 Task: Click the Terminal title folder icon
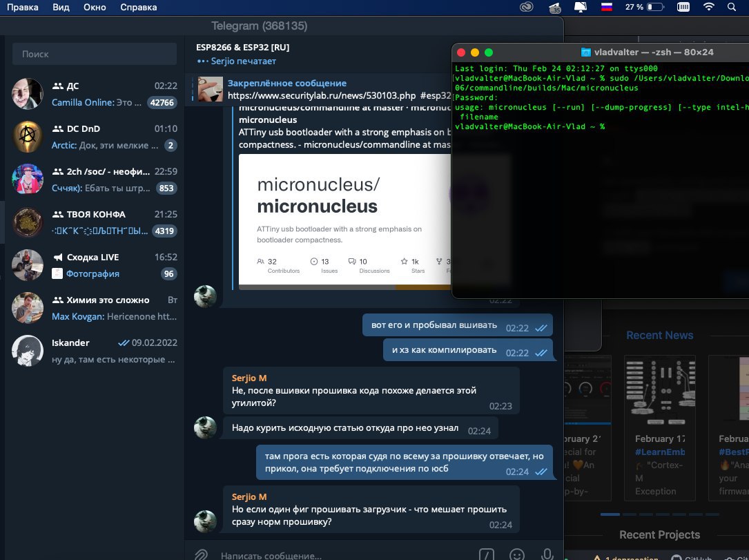tap(585, 52)
